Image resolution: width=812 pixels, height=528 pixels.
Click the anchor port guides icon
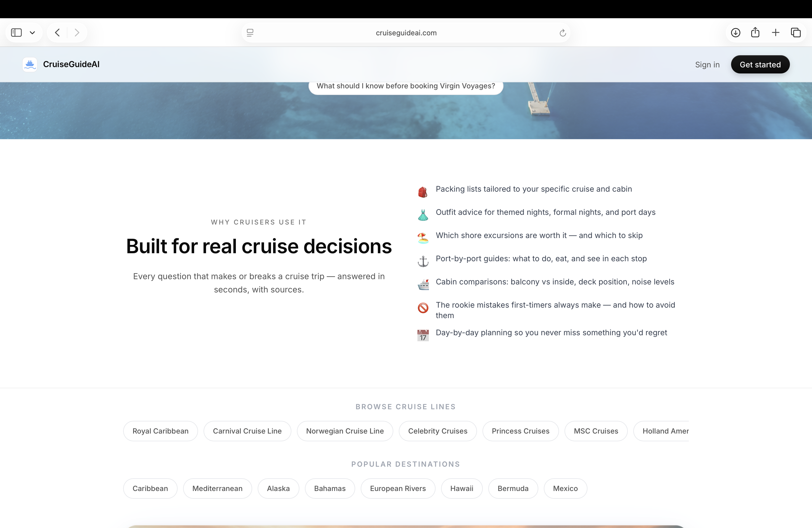tap(423, 262)
